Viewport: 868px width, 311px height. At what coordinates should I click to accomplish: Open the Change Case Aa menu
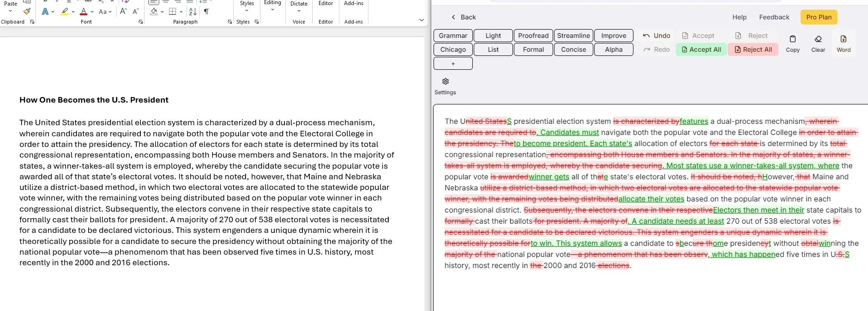click(105, 12)
